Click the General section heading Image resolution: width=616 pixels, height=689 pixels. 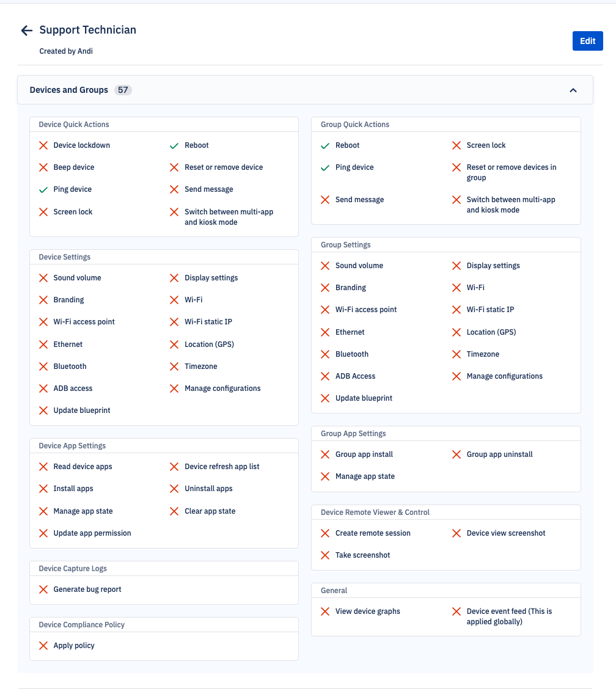[x=334, y=591]
